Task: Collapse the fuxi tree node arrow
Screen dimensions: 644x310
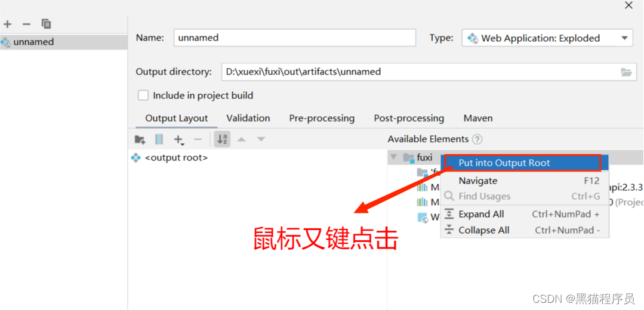Action: [394, 157]
